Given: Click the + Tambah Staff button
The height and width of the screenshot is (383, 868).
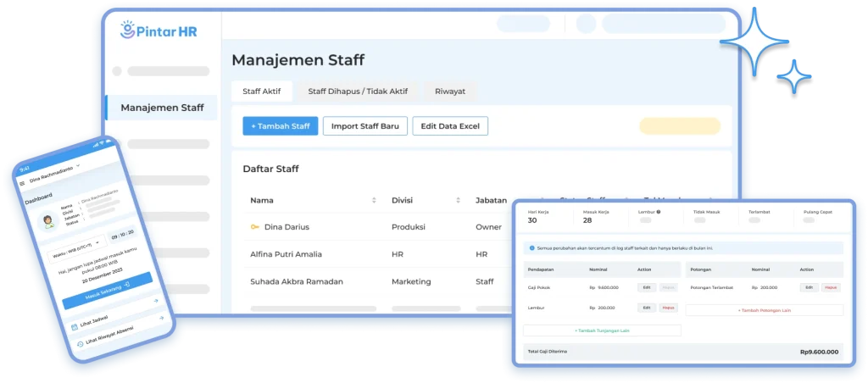Looking at the screenshot, I should [x=280, y=126].
